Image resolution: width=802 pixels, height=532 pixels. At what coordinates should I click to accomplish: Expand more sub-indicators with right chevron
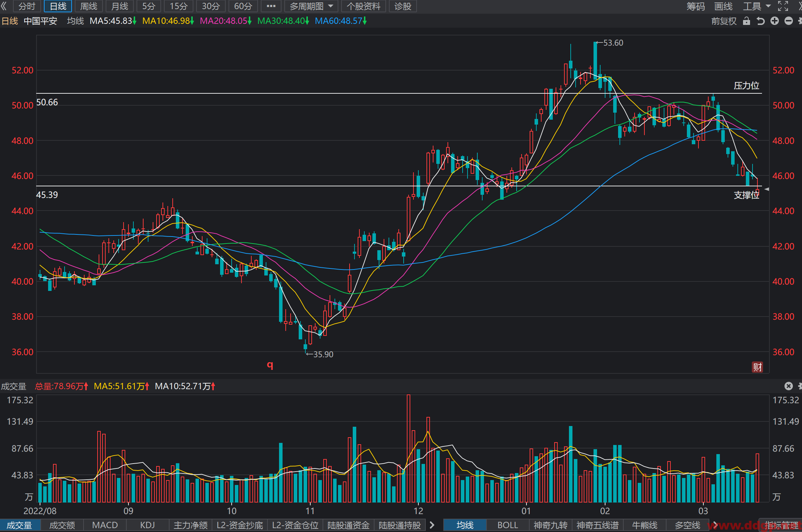(432, 525)
